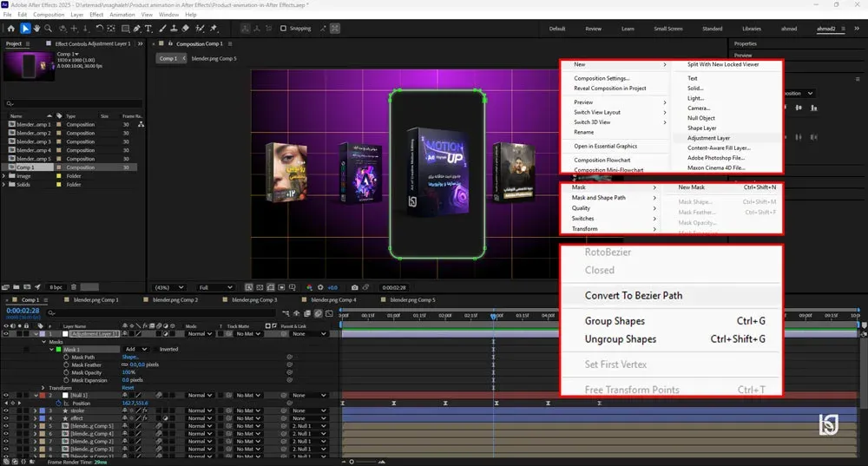Select the Eraser tool
The height and width of the screenshot is (466, 868).
point(186,29)
